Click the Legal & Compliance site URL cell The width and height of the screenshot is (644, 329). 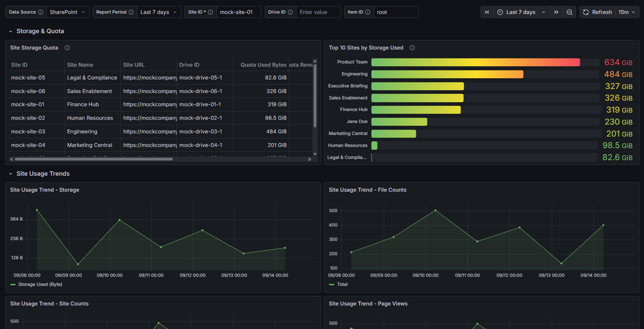click(x=150, y=78)
